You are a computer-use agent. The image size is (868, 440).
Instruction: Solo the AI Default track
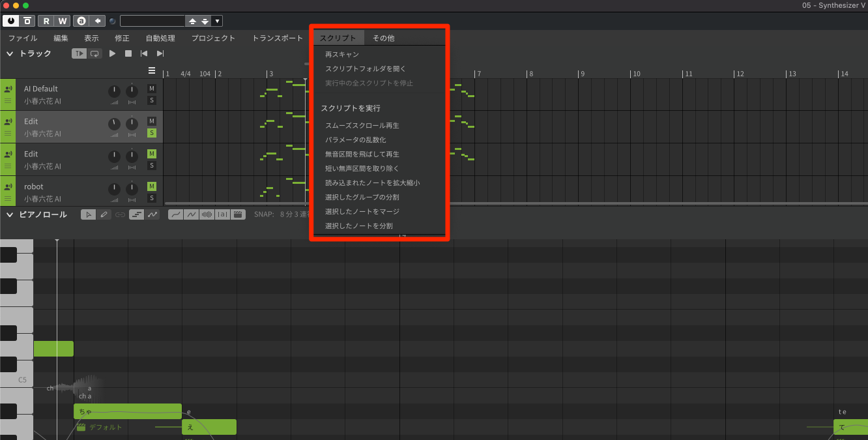(x=152, y=100)
